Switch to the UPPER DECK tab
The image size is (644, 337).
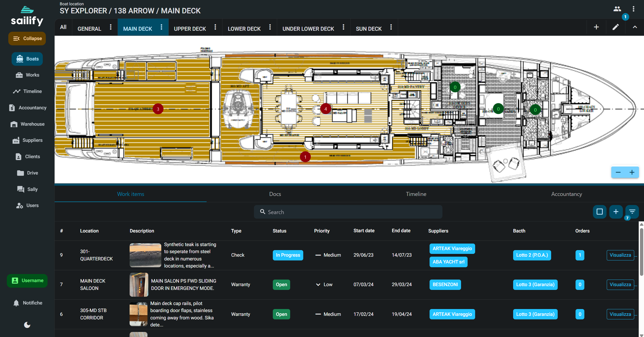point(190,28)
